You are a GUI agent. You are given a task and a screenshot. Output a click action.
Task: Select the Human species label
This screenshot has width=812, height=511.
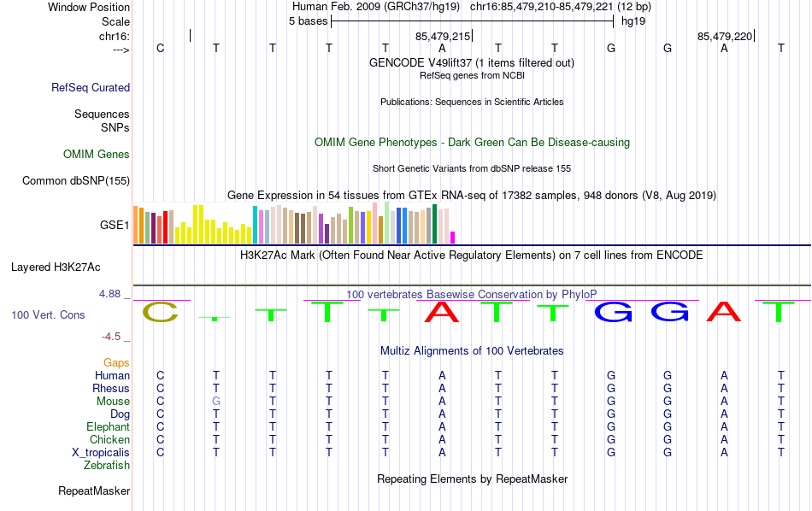tap(112, 375)
